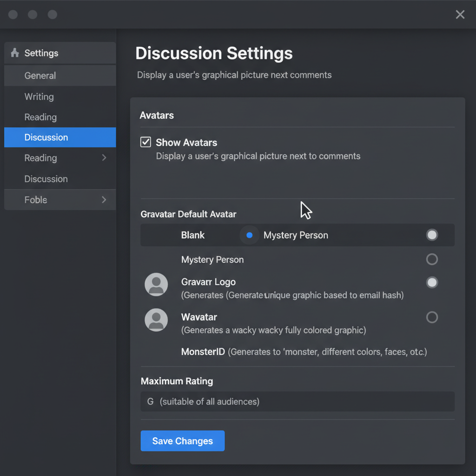Click the leftmost gray dot in title bar
This screenshot has height=476, width=476.
pos(13,14)
